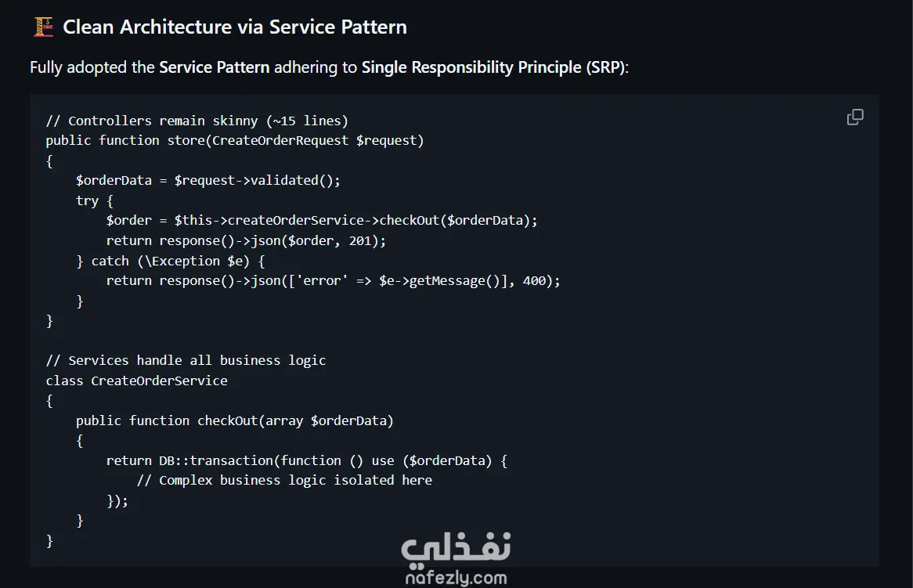Click the error getMessage 400 response line
This screenshot has height=588, width=913.
coord(333,280)
